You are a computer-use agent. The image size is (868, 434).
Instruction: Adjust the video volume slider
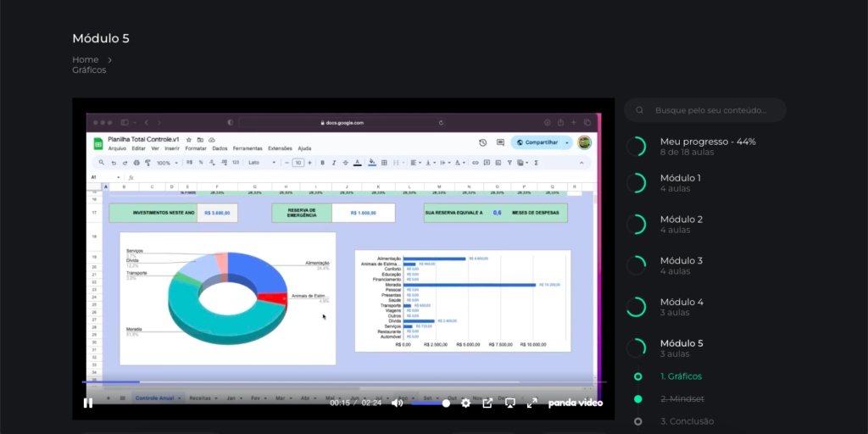(429, 403)
